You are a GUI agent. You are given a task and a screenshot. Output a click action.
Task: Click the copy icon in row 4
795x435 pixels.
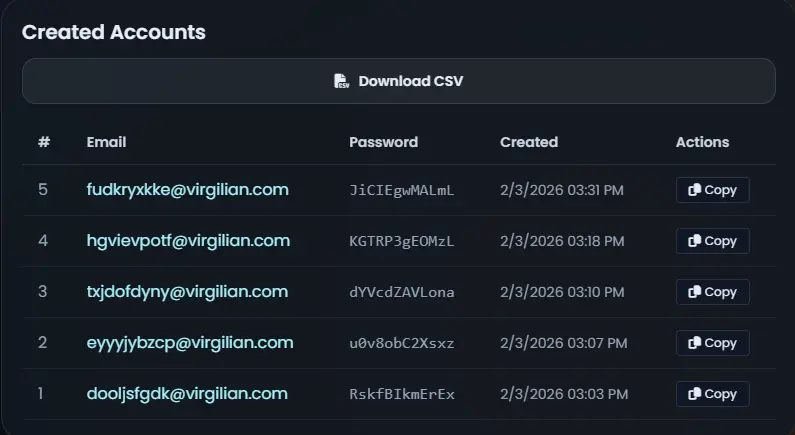(694, 241)
